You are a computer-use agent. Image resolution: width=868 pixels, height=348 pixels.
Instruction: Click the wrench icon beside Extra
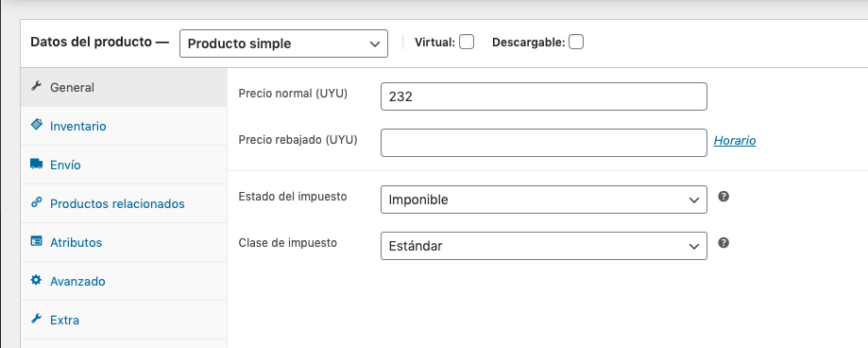(x=36, y=319)
